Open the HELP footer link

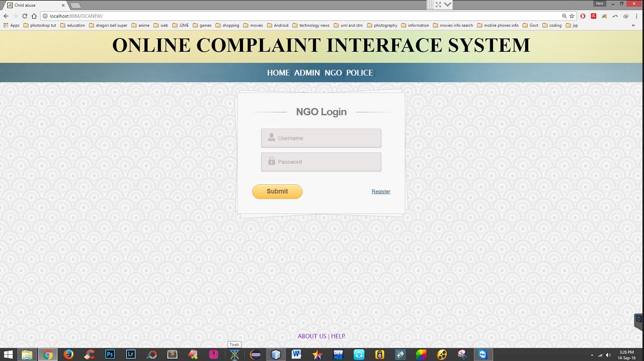tap(338, 336)
